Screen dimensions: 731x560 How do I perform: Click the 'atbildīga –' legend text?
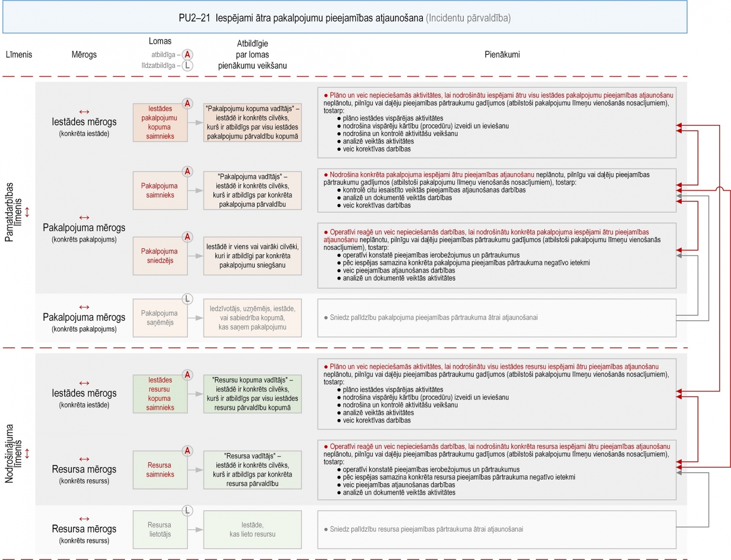coord(166,54)
